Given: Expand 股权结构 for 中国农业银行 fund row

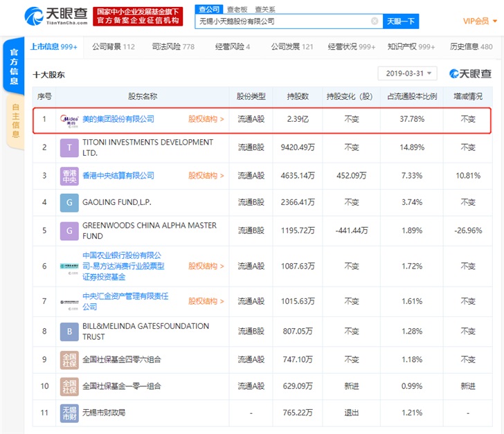Looking at the screenshot, I should tap(206, 266).
